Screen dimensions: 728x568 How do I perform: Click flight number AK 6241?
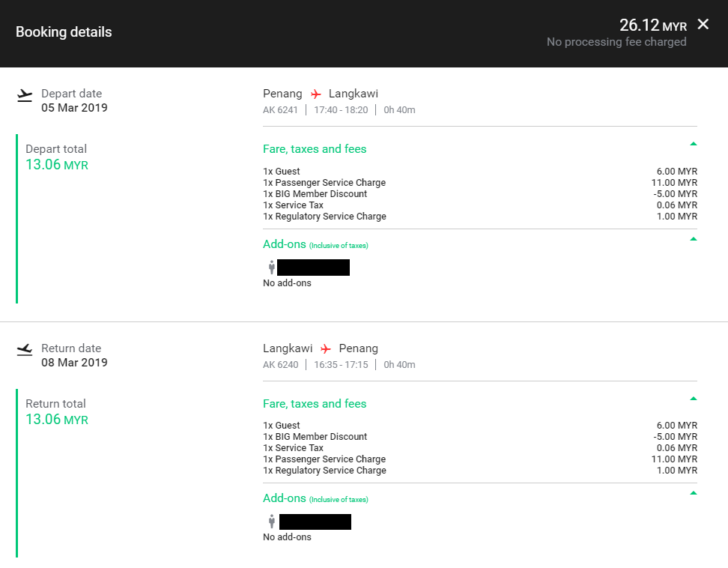(x=280, y=110)
